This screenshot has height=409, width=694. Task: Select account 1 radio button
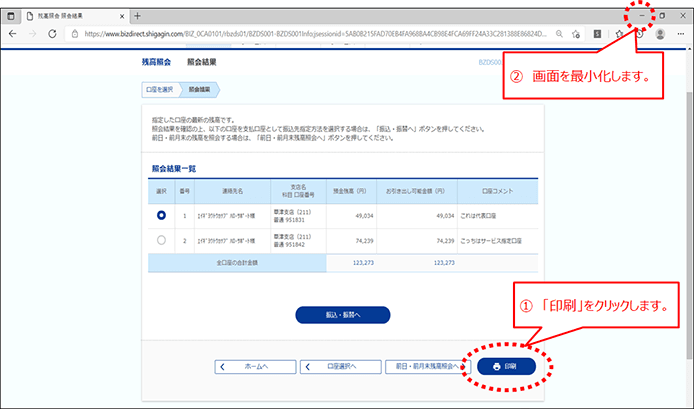[x=162, y=215]
